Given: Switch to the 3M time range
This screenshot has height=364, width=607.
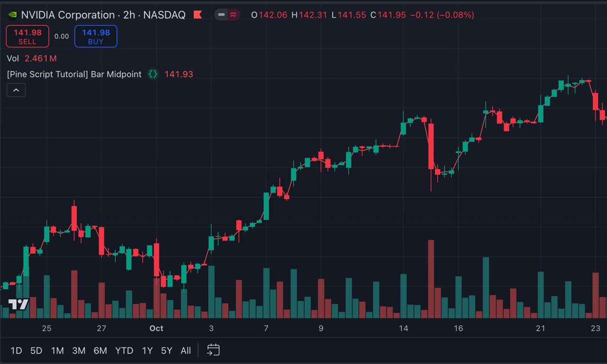Looking at the screenshot, I should 79,351.
